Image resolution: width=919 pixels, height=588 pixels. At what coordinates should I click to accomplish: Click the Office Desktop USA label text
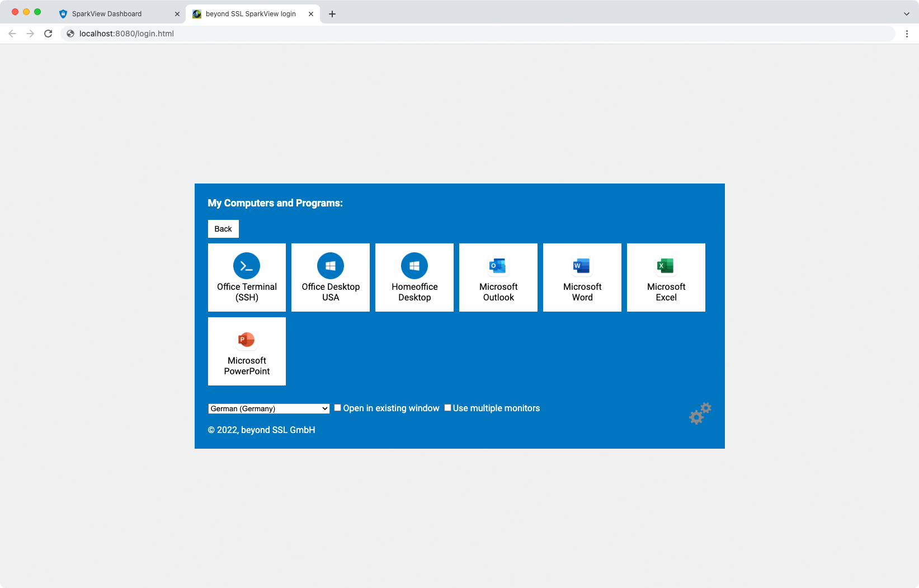coord(331,292)
